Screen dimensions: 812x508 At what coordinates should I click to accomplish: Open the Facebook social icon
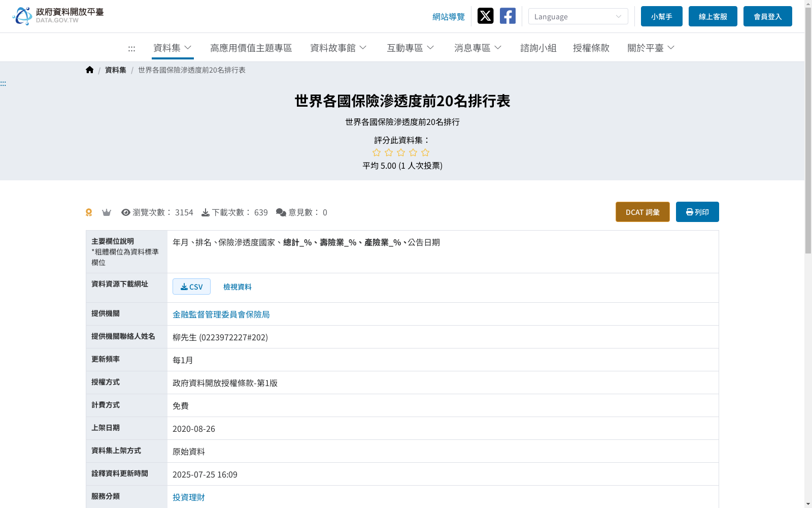click(507, 16)
